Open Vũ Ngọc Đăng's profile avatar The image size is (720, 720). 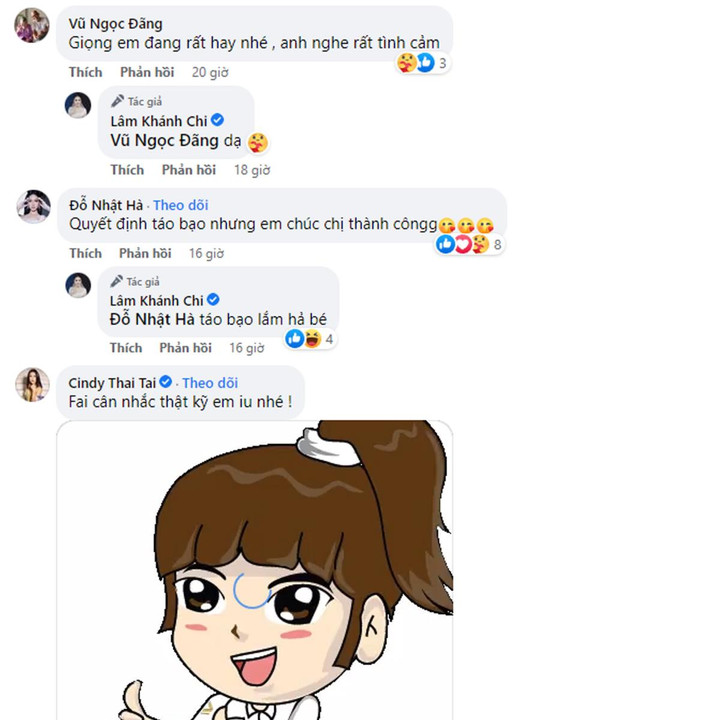point(32,25)
